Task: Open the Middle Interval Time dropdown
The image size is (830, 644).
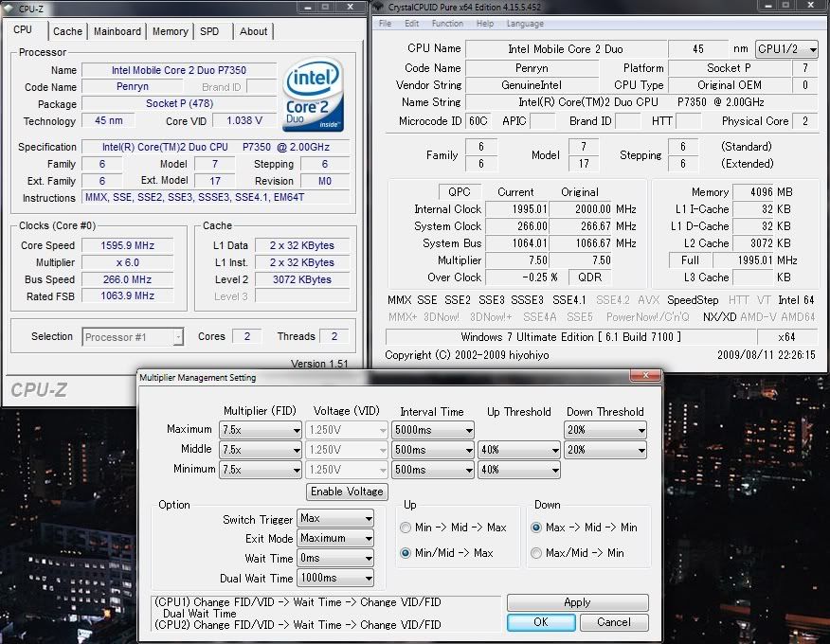Action: 433,450
